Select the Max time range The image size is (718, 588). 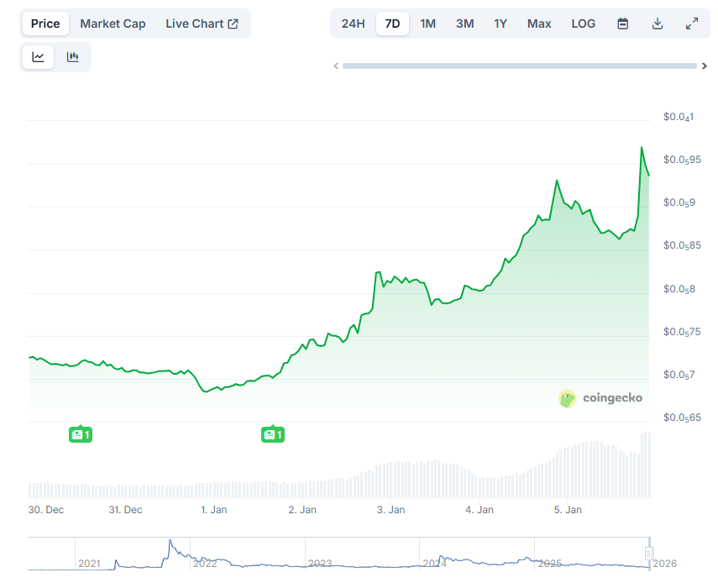pos(538,23)
